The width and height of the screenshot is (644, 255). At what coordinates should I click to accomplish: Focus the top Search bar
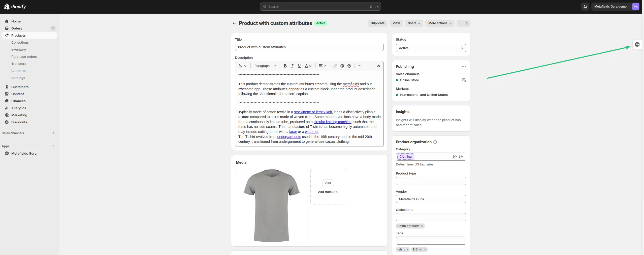[x=320, y=7]
